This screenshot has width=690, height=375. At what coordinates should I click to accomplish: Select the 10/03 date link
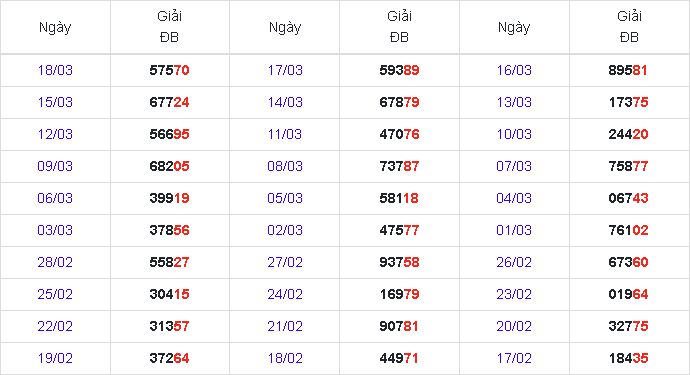[x=514, y=134]
